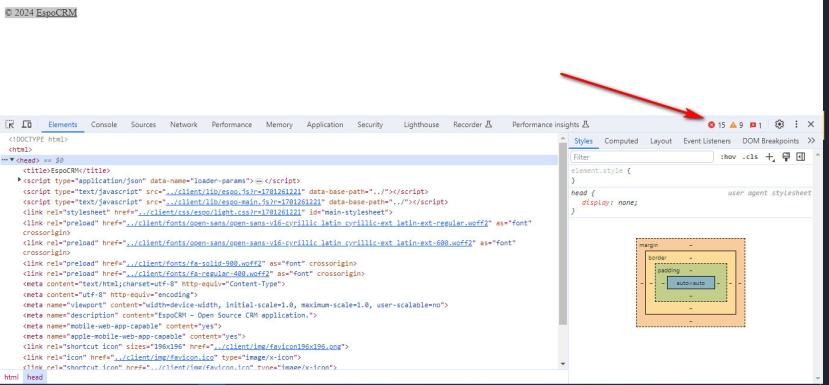Toggle the :hov element state panel
This screenshot has height=385, width=829.
tap(728, 157)
